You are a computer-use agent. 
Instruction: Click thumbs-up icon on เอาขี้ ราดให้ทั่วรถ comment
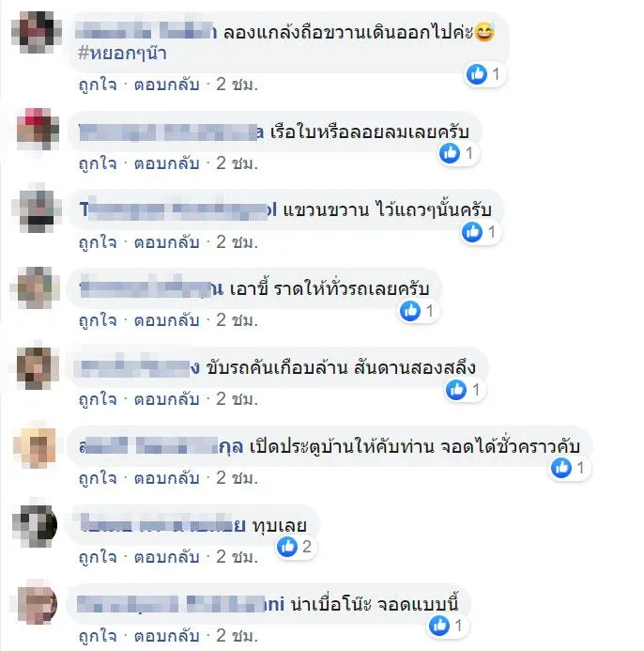[x=410, y=311]
